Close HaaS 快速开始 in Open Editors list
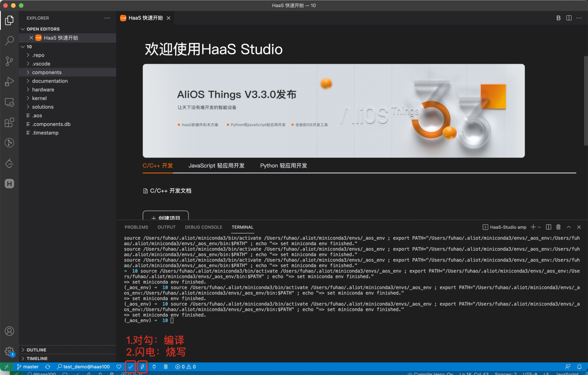Image resolution: width=588 pixels, height=375 pixels. (31, 38)
